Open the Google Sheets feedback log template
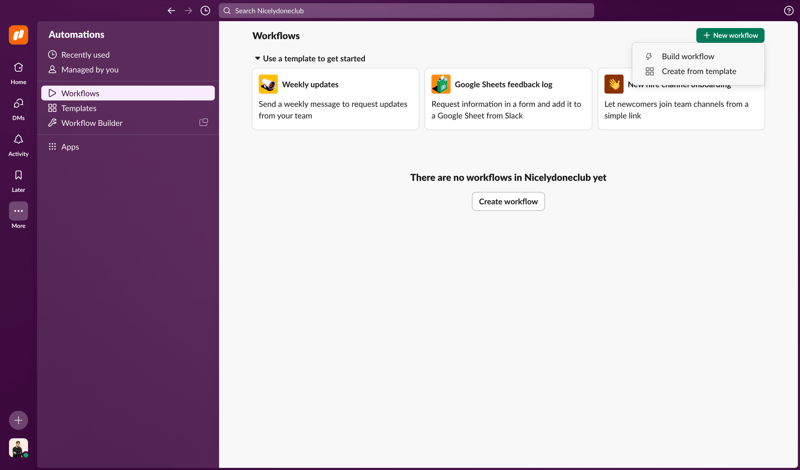The image size is (800, 470). click(508, 99)
